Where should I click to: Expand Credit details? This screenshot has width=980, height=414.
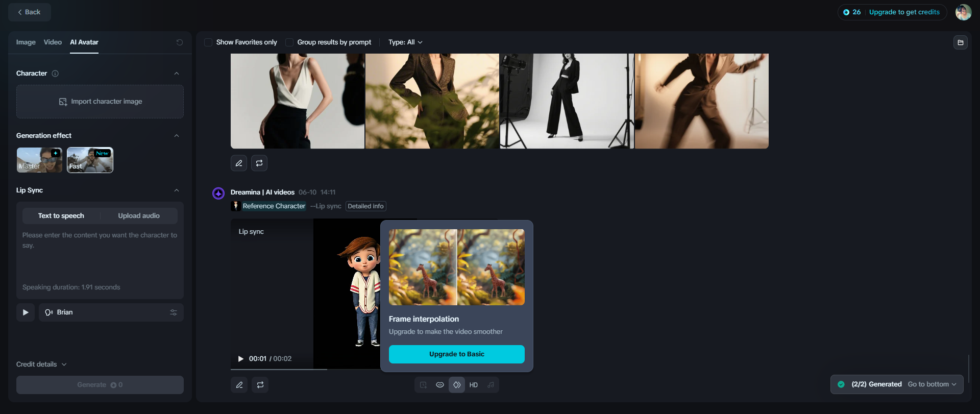41,364
